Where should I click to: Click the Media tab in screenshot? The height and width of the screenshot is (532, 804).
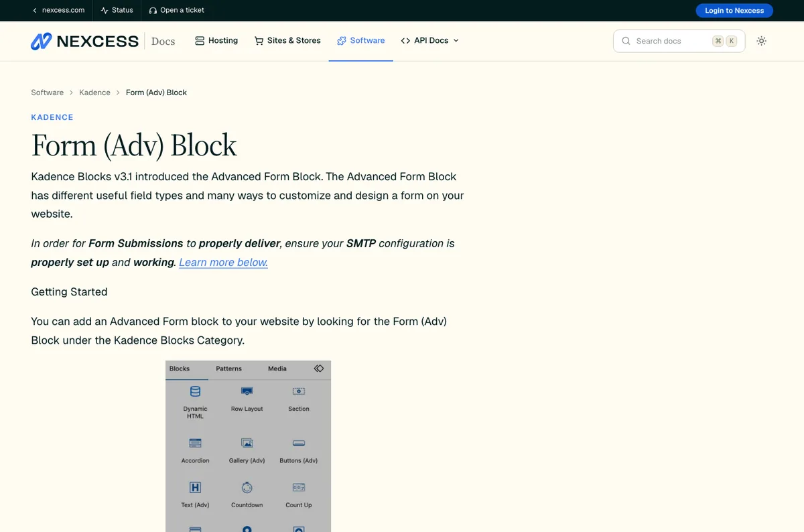pos(277,369)
